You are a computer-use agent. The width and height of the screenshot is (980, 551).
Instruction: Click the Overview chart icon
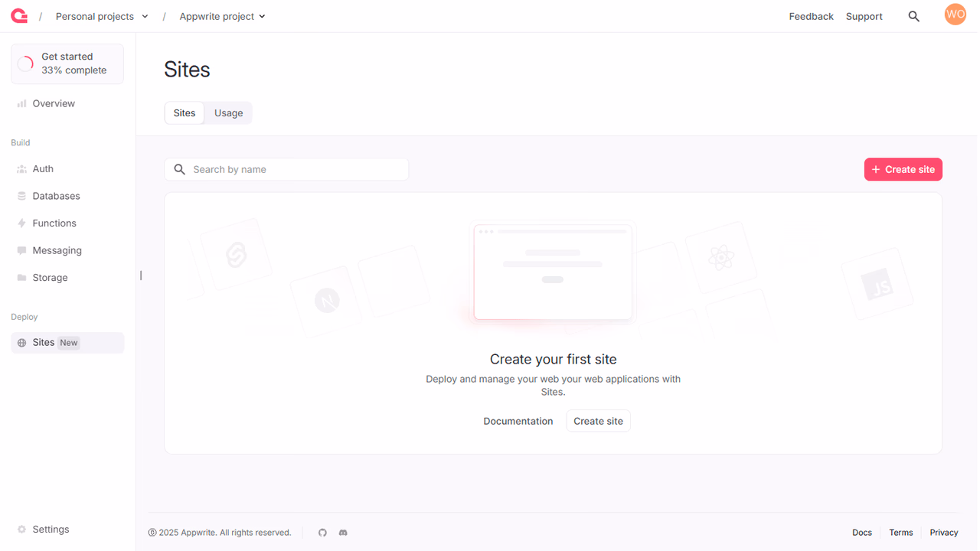[x=21, y=103]
